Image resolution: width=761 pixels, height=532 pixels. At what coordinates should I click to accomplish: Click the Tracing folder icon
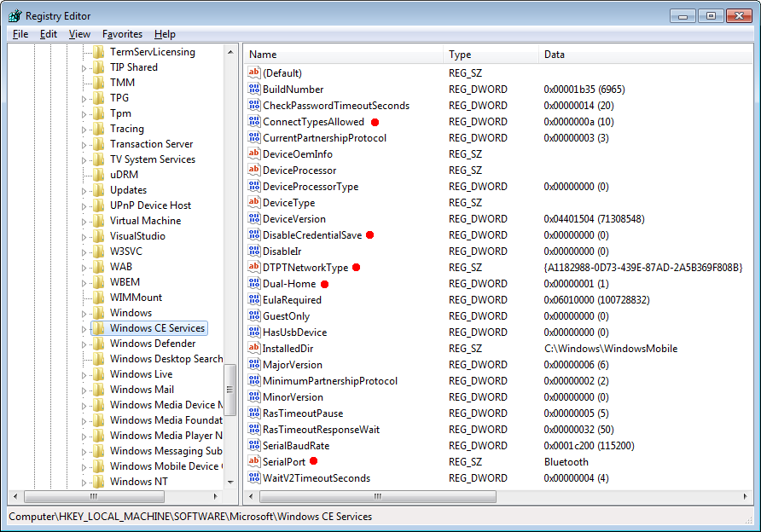coord(98,129)
